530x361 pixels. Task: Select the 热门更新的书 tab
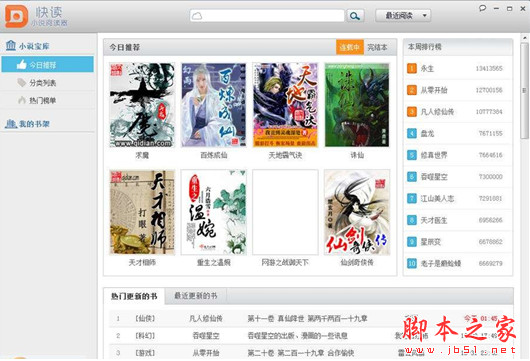click(134, 296)
